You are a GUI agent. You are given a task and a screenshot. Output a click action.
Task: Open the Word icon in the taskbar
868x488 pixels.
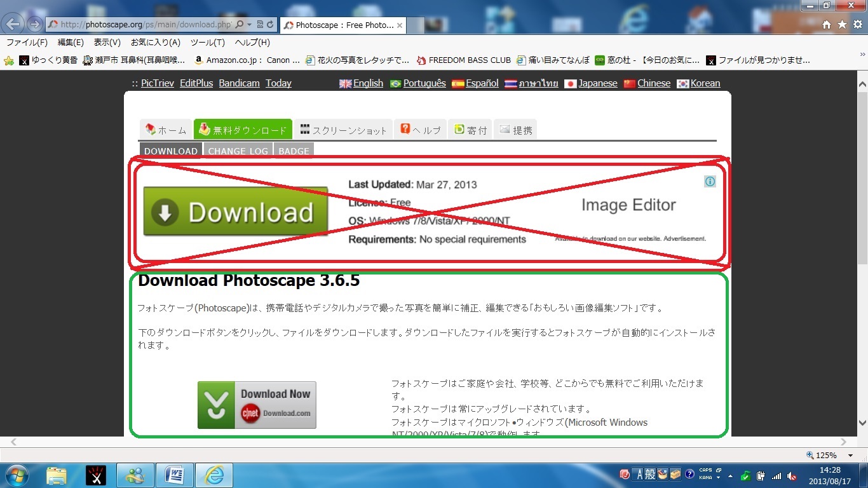pos(175,475)
